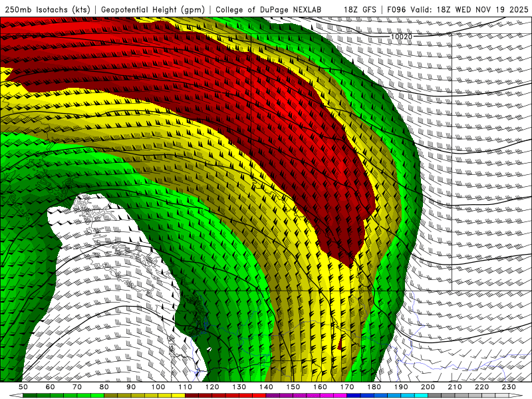The image size is (532, 399).
Task: Click the darkest green colorbar swatch at 50
Action: point(29,395)
